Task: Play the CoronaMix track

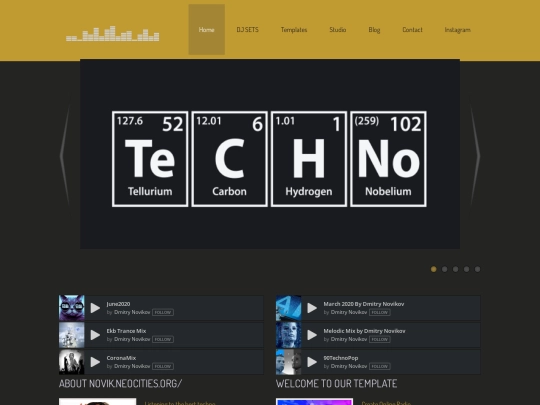Action: pos(95,362)
